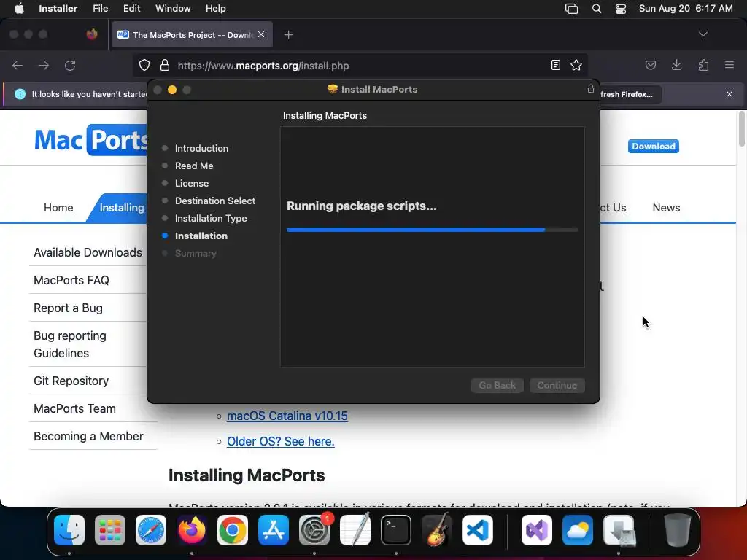
Task: Click the Save to Pocket icon
Action: (x=651, y=65)
